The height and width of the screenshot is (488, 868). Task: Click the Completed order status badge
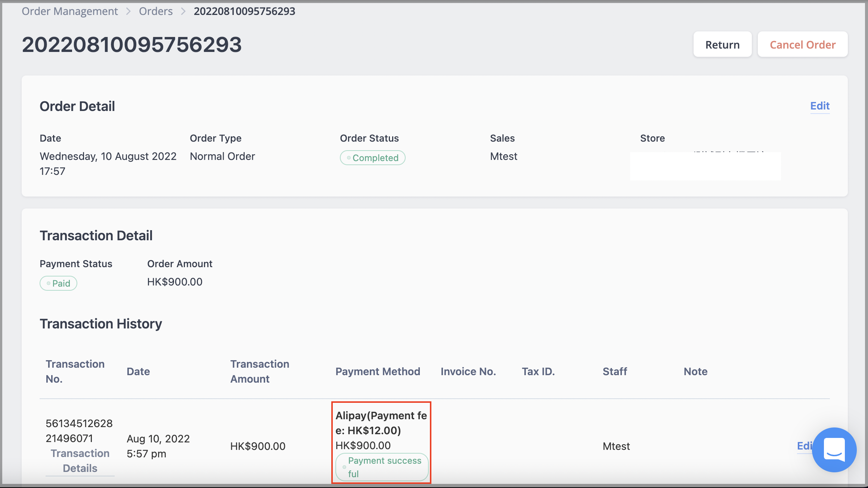tap(372, 157)
